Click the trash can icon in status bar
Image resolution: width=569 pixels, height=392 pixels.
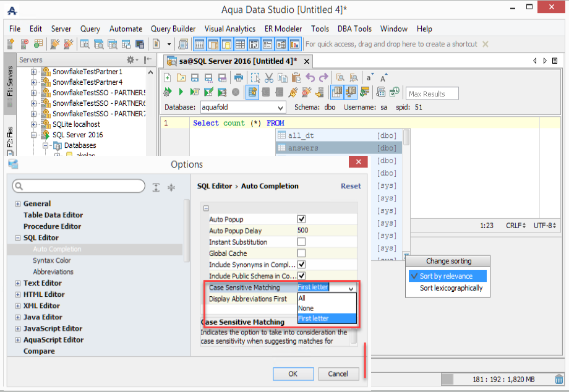tap(559, 379)
